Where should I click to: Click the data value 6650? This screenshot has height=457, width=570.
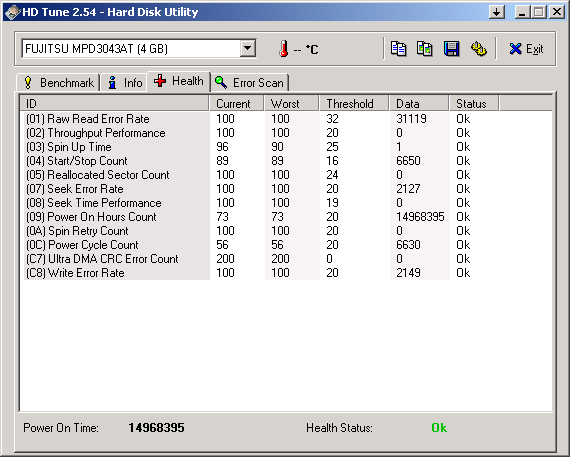tap(408, 161)
